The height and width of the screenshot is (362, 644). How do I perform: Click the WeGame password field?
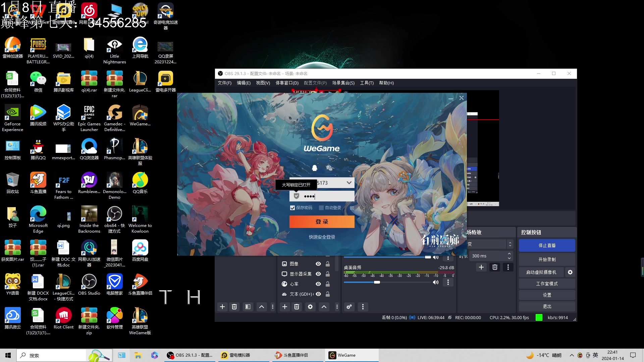[x=322, y=196]
